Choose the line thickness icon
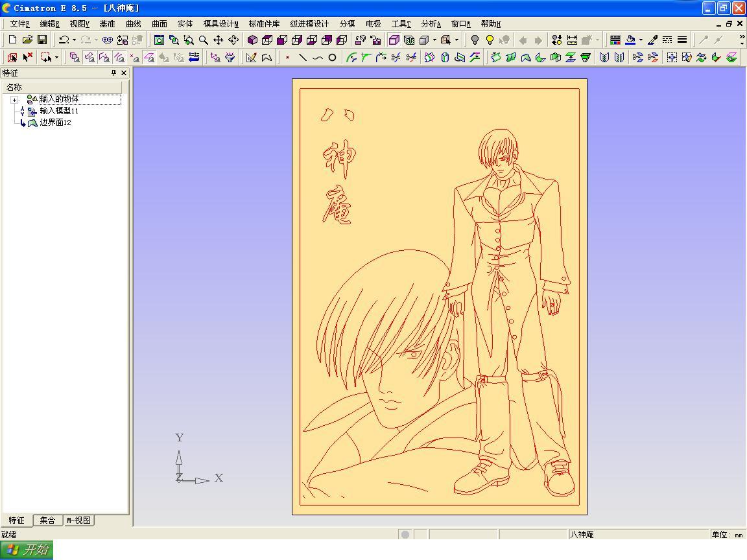 pos(682,40)
